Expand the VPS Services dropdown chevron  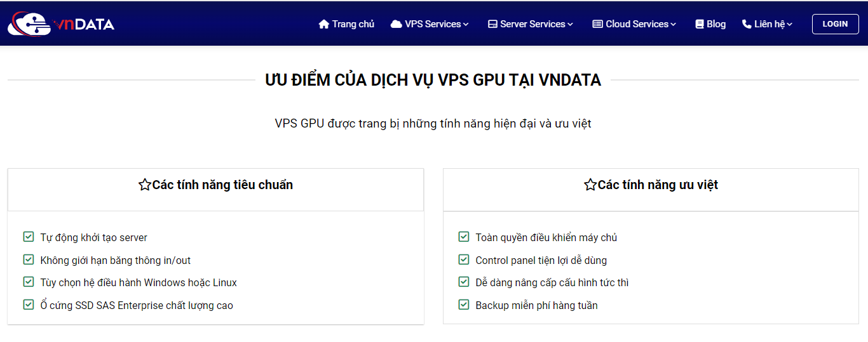[466, 25]
